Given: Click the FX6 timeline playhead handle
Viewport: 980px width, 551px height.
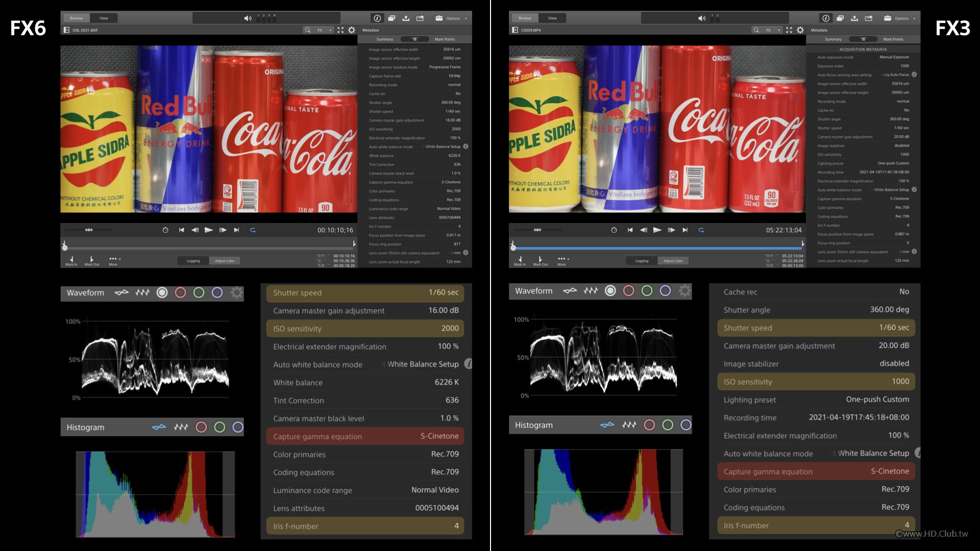Looking at the screenshot, I should pos(65,247).
